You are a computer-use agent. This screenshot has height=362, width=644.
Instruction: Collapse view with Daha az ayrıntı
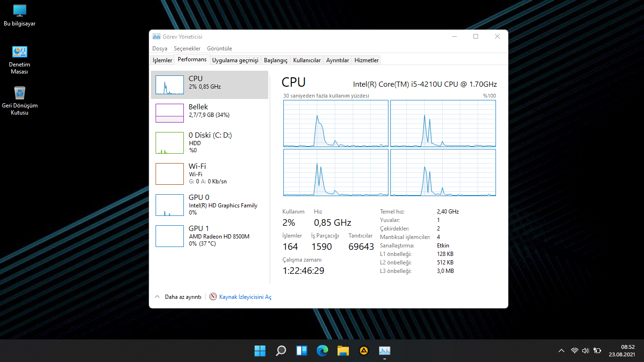point(178,297)
